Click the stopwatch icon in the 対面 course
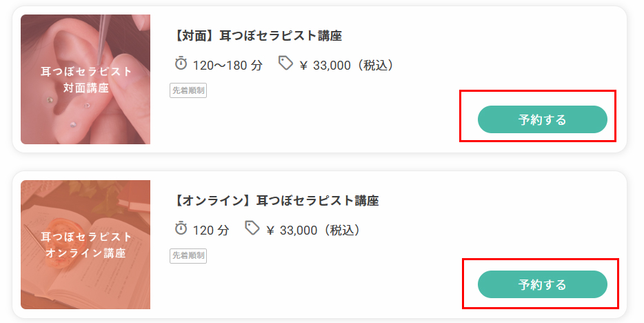 coord(181,64)
